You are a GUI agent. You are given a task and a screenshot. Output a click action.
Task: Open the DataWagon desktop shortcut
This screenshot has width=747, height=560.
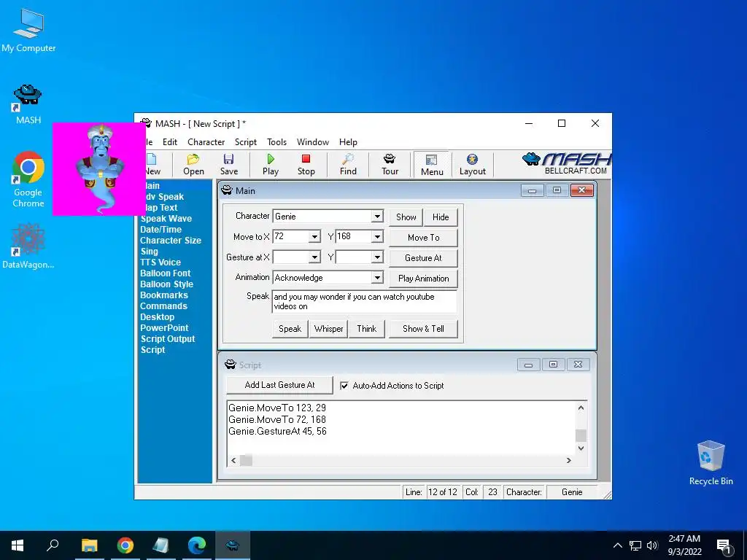28,245
